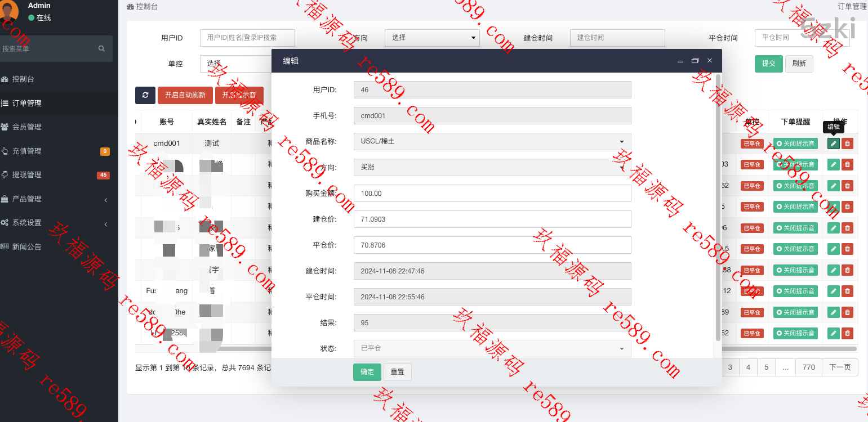The width and height of the screenshot is (868, 422).
Task: Toggle 关闭提示音 in the first order row
Action: coord(795,143)
